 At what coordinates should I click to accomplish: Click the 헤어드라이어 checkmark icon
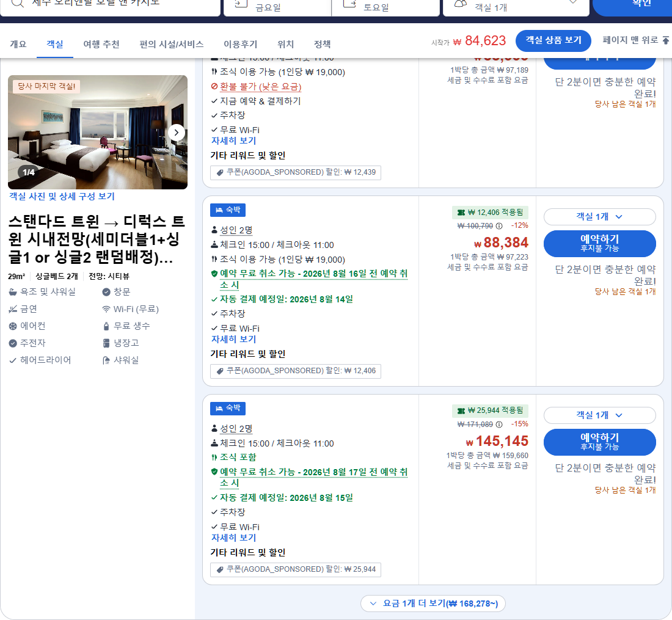(x=13, y=360)
